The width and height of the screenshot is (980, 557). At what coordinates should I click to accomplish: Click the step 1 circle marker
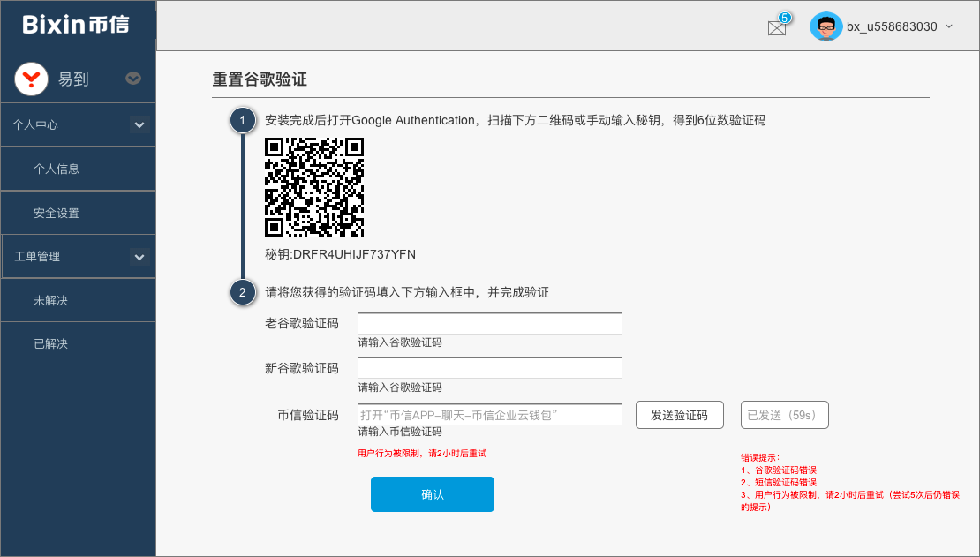243,120
